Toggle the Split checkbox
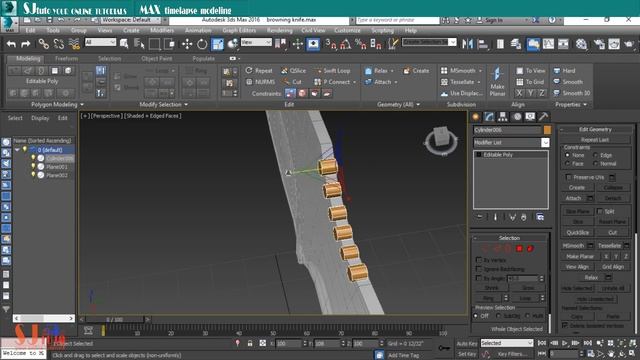This screenshot has width=640, height=360. pos(600,211)
